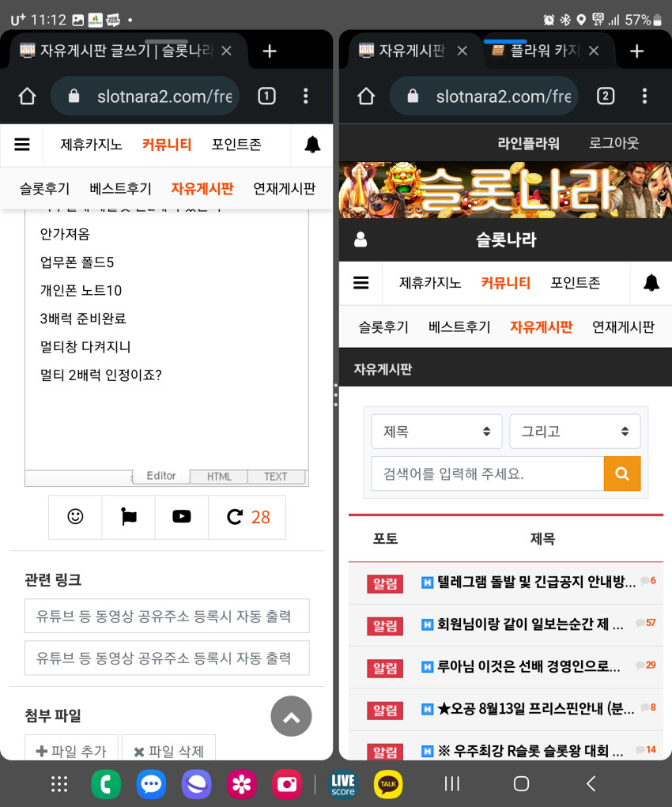672x807 pixels.
Task: Open notifications bell in the right pane
Action: point(651,283)
